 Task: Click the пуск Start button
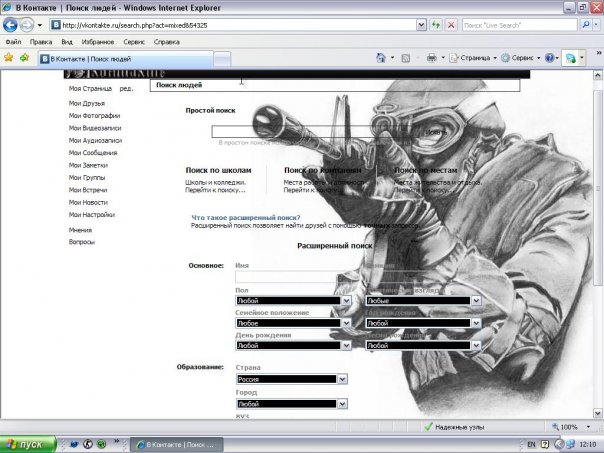pos(28,444)
